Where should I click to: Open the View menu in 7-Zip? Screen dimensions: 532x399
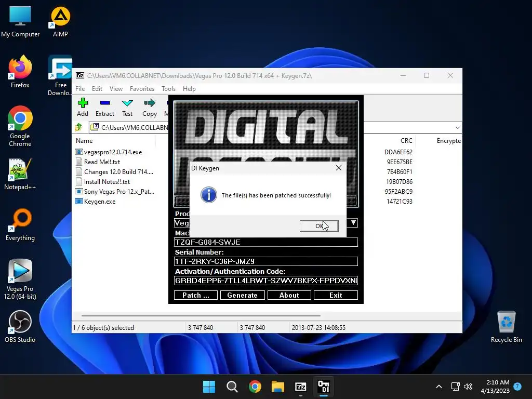coord(116,88)
